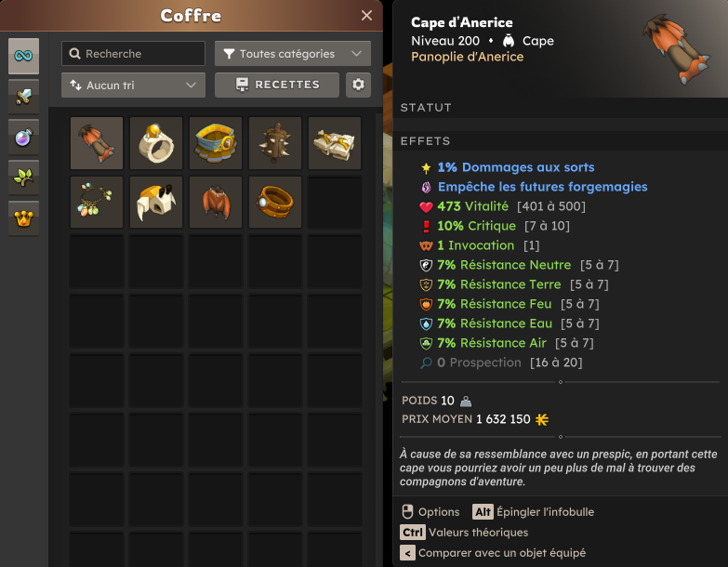Close the Coffre window
The height and width of the screenshot is (567, 728).
[x=366, y=16]
